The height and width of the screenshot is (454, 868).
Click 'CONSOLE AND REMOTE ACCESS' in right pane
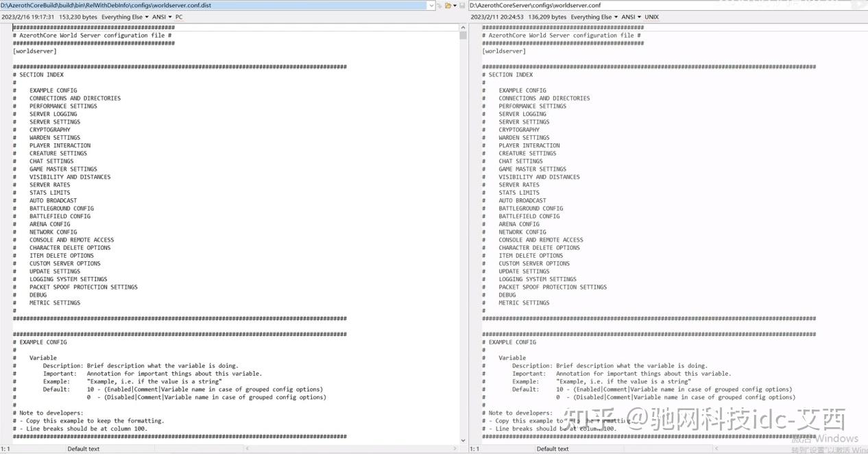coord(541,240)
